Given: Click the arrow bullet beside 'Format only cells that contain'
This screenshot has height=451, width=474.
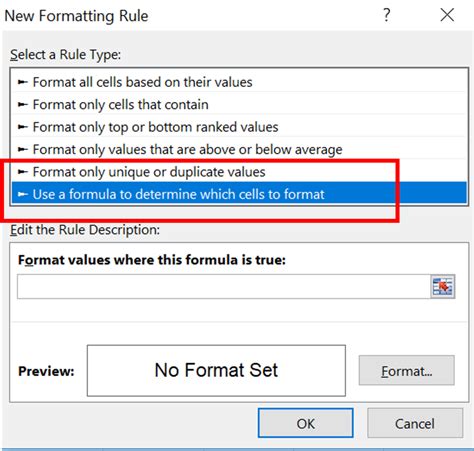Looking at the screenshot, I should pyautogui.click(x=22, y=105).
